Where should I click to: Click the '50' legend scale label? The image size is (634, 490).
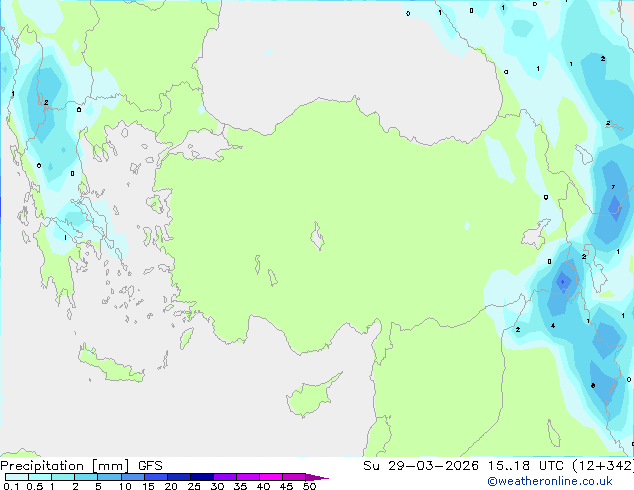tap(310, 486)
